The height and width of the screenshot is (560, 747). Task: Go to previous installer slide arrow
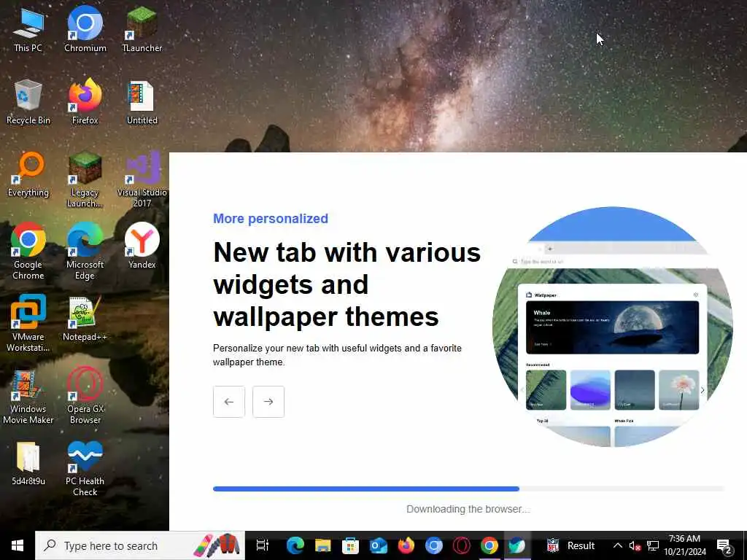[228, 402]
